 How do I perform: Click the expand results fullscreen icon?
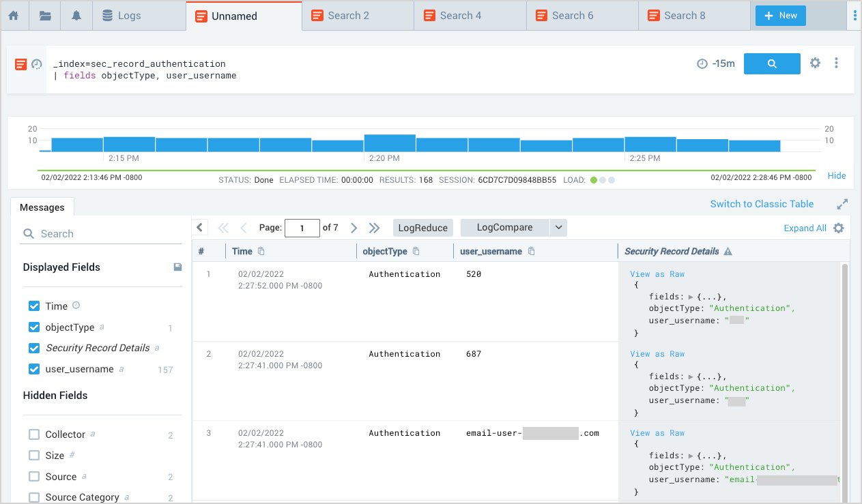pyautogui.click(x=842, y=204)
